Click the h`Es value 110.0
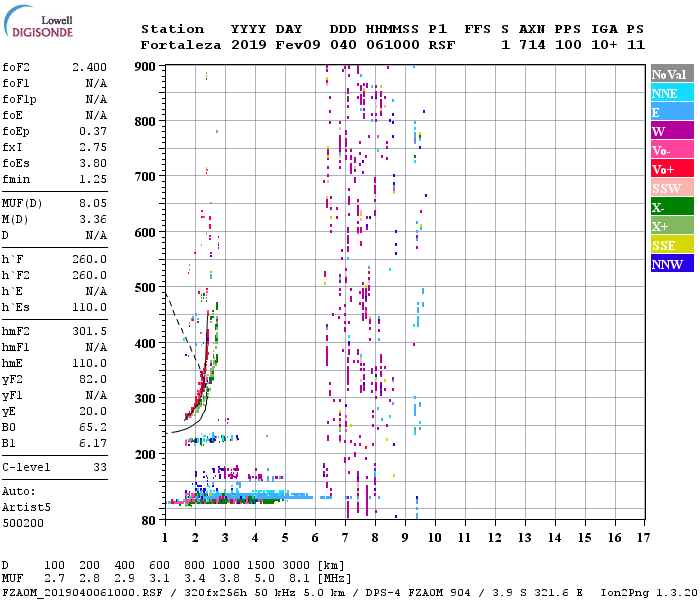This screenshot has width=700, height=600. coord(89,308)
